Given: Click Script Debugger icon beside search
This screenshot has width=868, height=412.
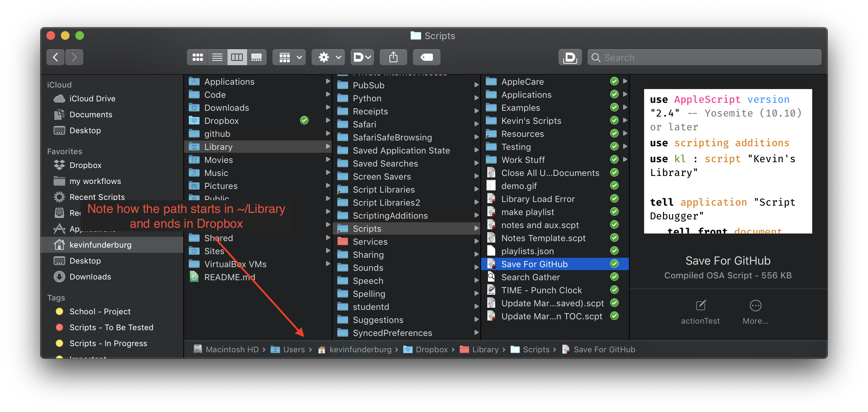Looking at the screenshot, I should pos(570,57).
